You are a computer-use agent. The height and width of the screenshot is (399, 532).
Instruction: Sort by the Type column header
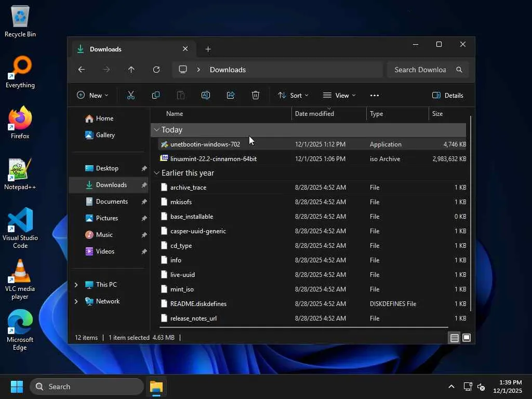point(397,114)
